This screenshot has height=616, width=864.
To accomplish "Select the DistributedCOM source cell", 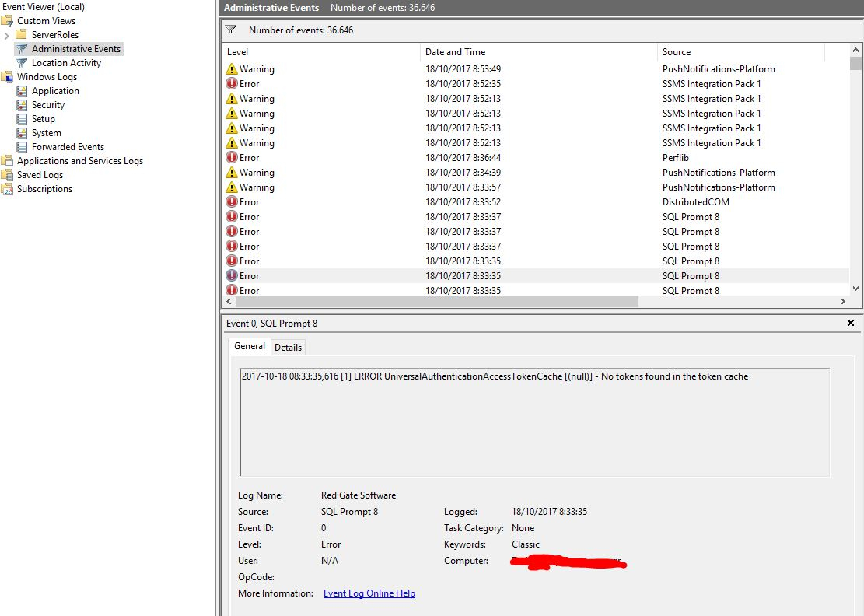I will [x=696, y=202].
